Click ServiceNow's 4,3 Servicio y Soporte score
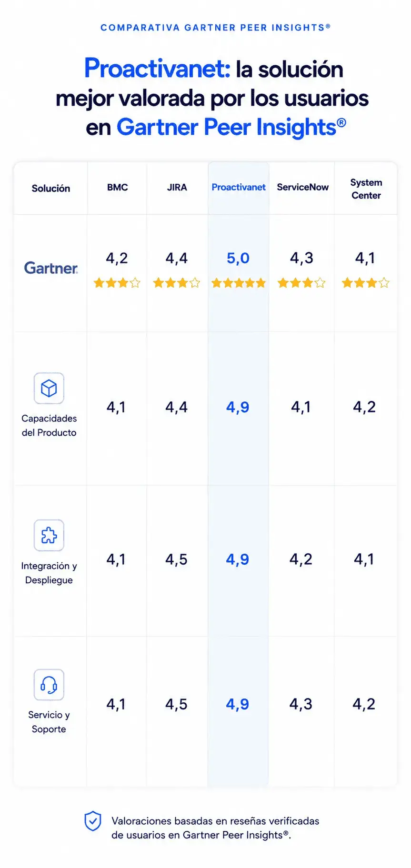Image resolution: width=411 pixels, height=868 pixels. 301,704
